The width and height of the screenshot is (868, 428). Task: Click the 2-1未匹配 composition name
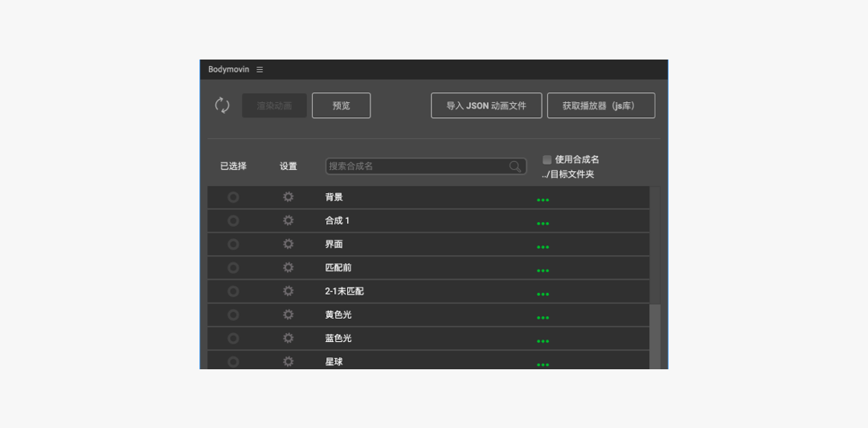coord(344,291)
